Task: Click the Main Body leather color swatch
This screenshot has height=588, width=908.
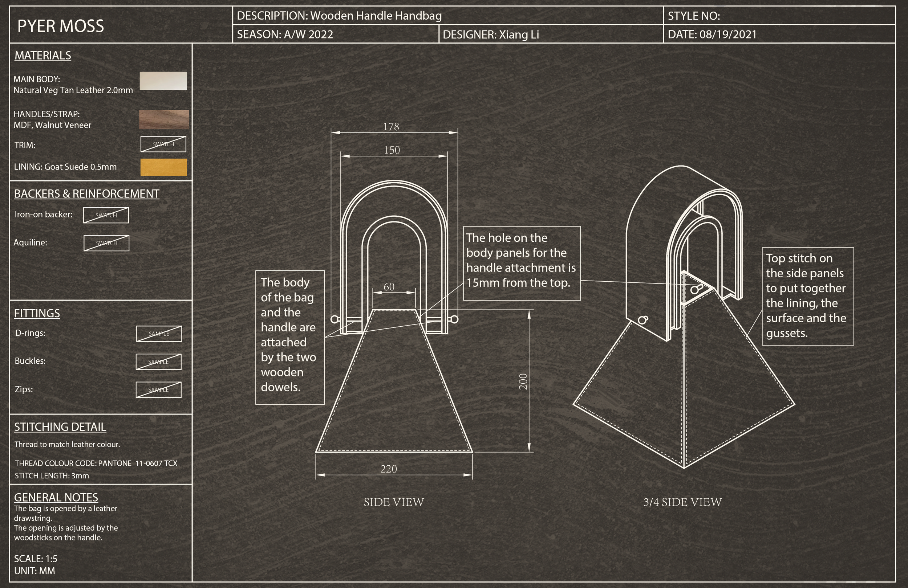Action: pyautogui.click(x=163, y=81)
